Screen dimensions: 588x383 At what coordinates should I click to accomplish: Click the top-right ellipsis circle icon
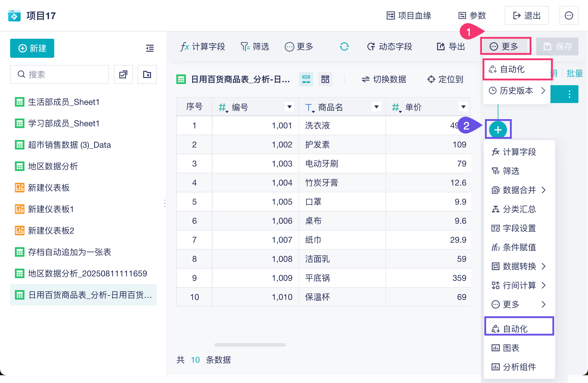point(569,15)
